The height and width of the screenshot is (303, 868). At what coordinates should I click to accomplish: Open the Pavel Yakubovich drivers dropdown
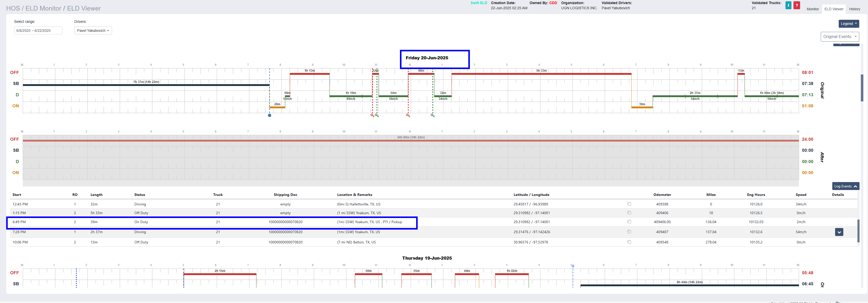(x=93, y=31)
